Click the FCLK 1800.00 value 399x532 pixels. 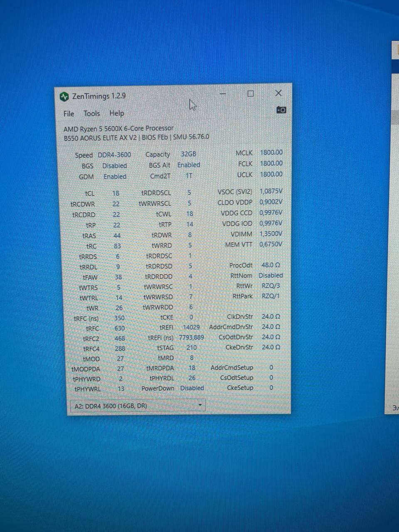[271, 163]
